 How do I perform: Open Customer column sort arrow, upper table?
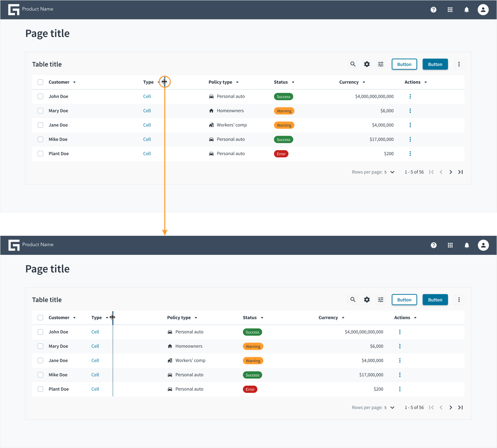(74, 82)
